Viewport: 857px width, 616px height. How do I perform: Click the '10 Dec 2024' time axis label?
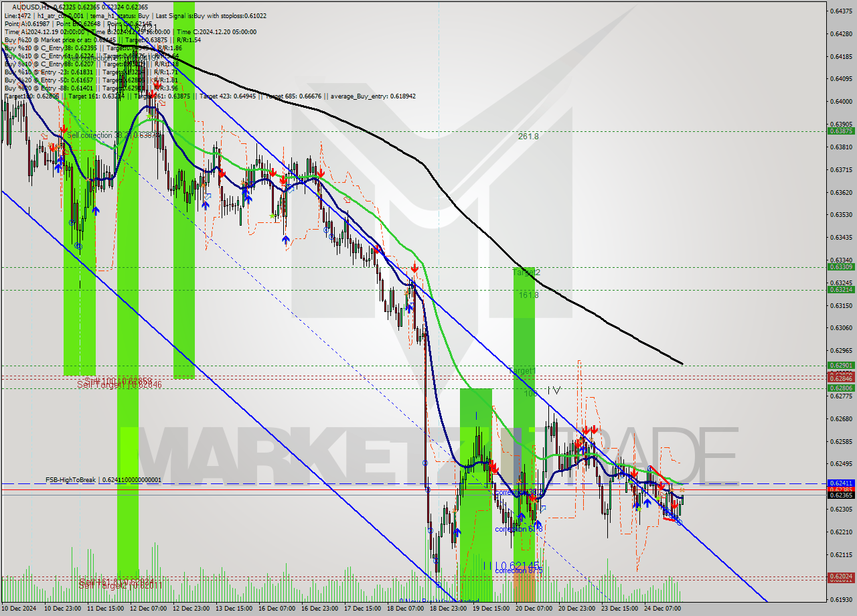pos(19,609)
